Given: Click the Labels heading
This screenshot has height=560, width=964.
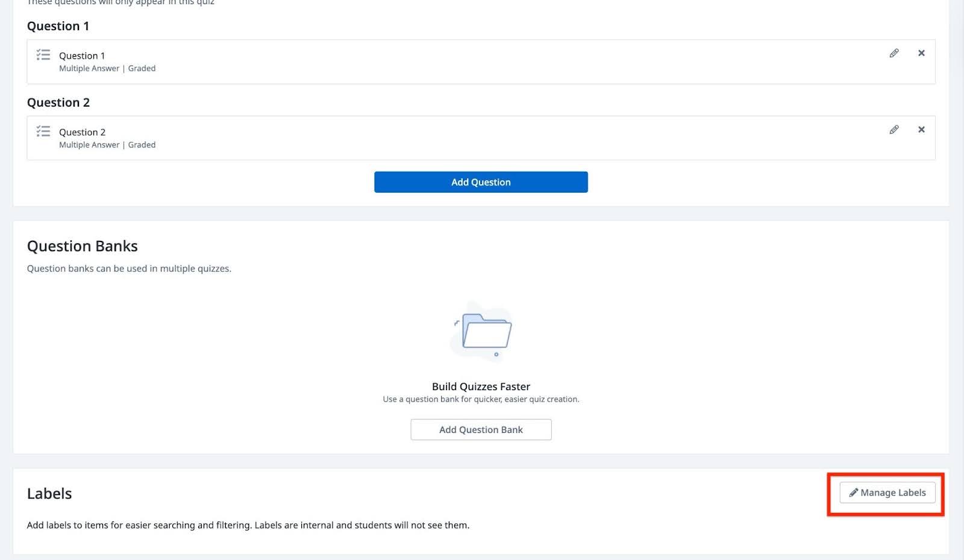Looking at the screenshot, I should (x=49, y=493).
